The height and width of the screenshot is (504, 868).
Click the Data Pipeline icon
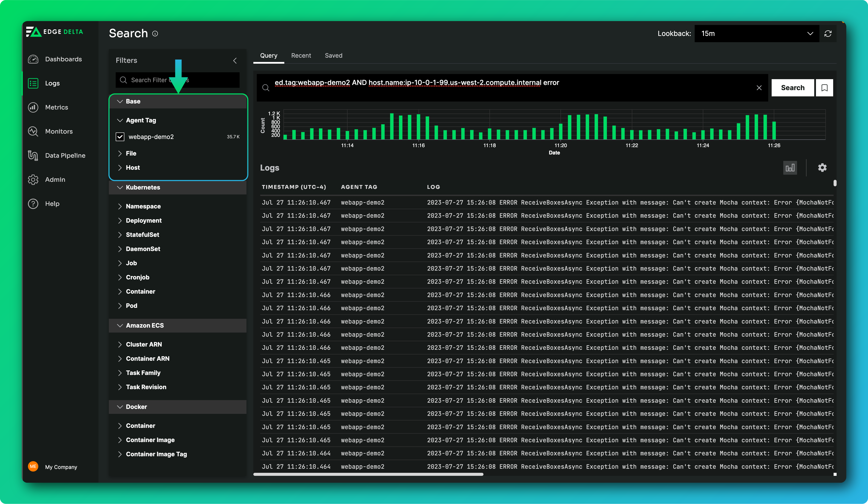(33, 156)
